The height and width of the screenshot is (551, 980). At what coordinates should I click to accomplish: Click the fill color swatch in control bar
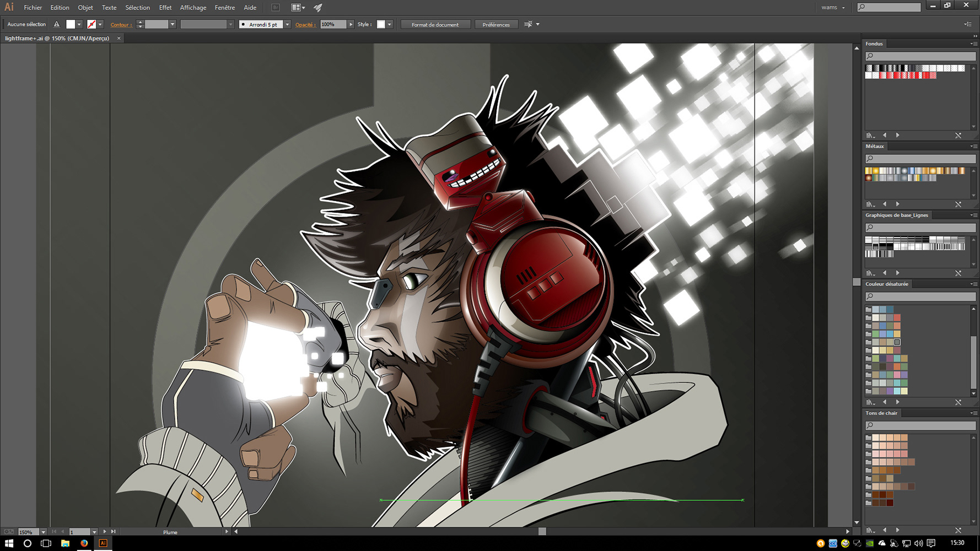coord(71,24)
